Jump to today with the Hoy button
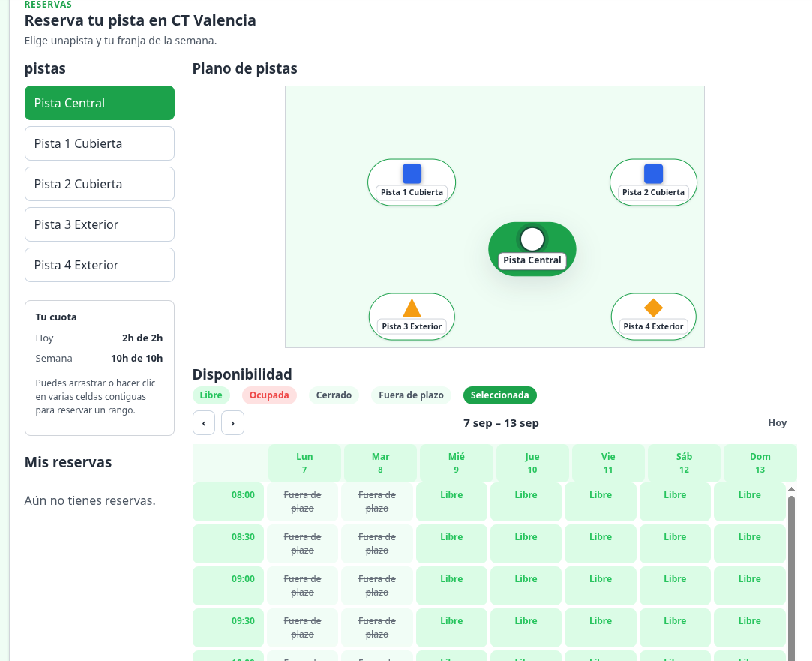812x661 pixels. click(x=777, y=422)
